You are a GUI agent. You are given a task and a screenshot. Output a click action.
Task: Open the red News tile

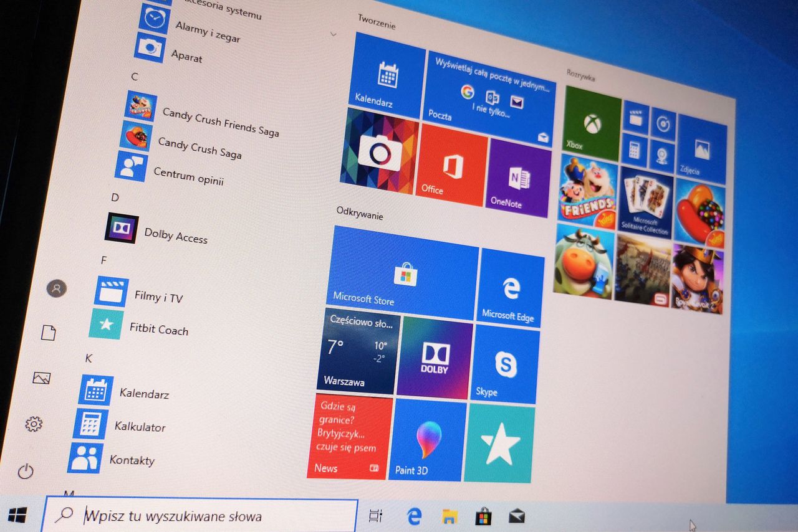coord(349,436)
